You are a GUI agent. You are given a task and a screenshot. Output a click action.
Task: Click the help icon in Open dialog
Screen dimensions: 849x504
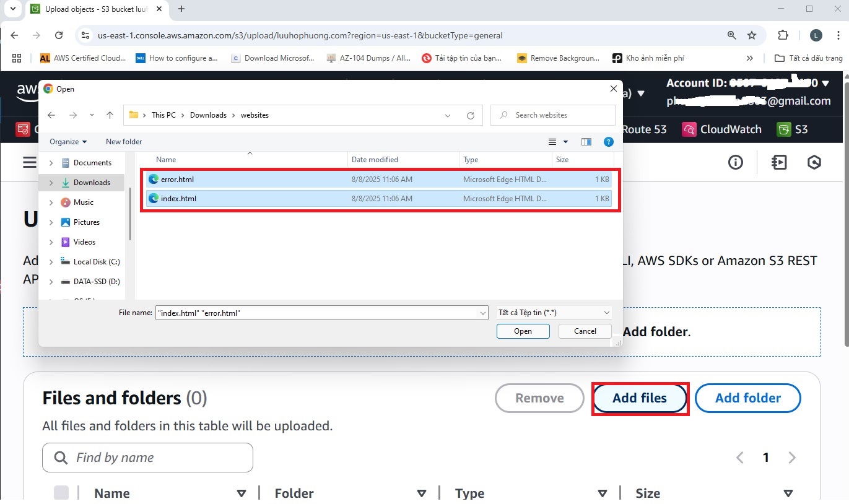(608, 142)
